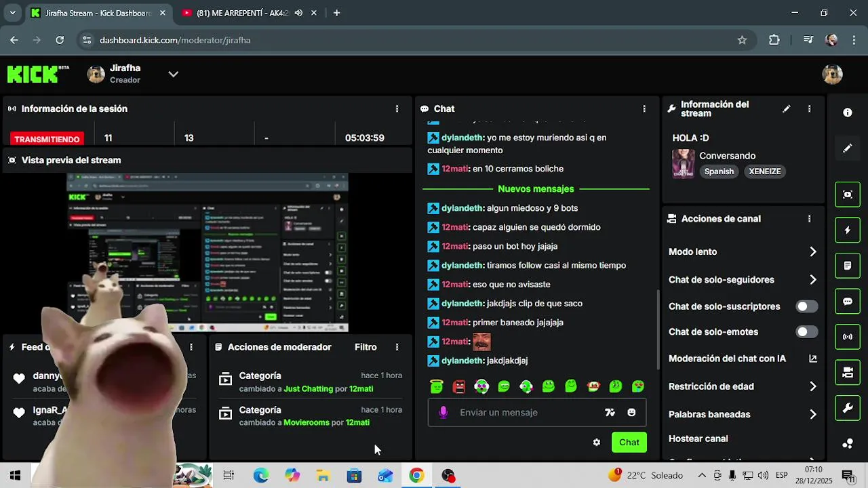This screenshot has height=488, width=868.
Task: Open the info icon in right sidebar
Action: pyautogui.click(x=848, y=113)
